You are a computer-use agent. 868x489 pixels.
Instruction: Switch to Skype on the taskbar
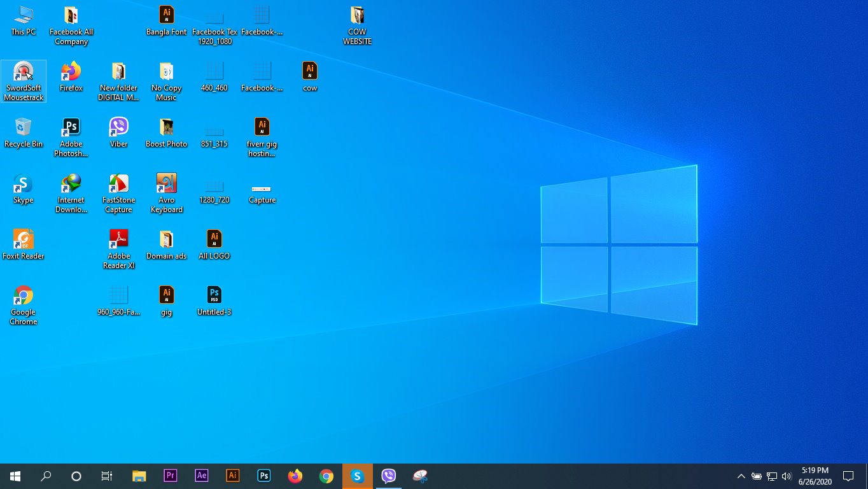(x=358, y=476)
